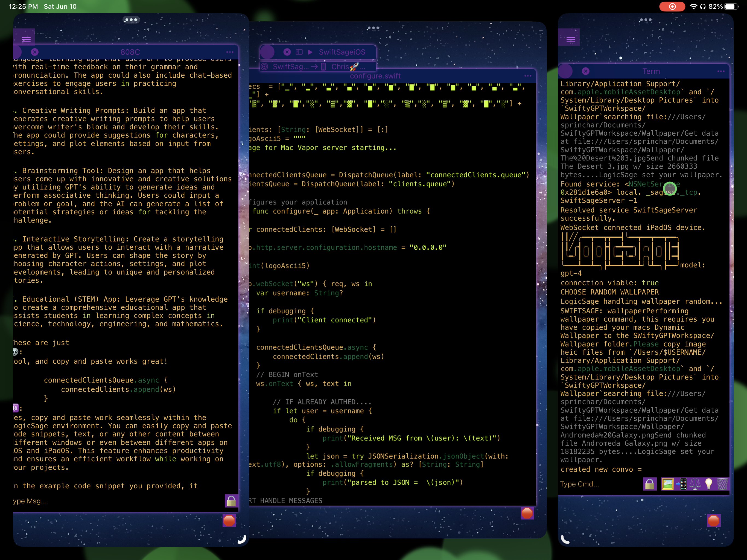The image size is (747, 560).
Task: Click the '// BEGIN onText' comment line
Action: click(287, 375)
